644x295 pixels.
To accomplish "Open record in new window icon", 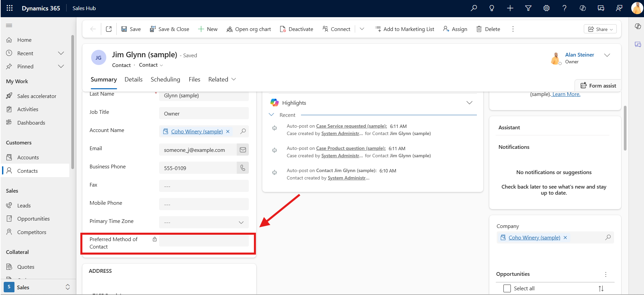I will pyautogui.click(x=109, y=29).
